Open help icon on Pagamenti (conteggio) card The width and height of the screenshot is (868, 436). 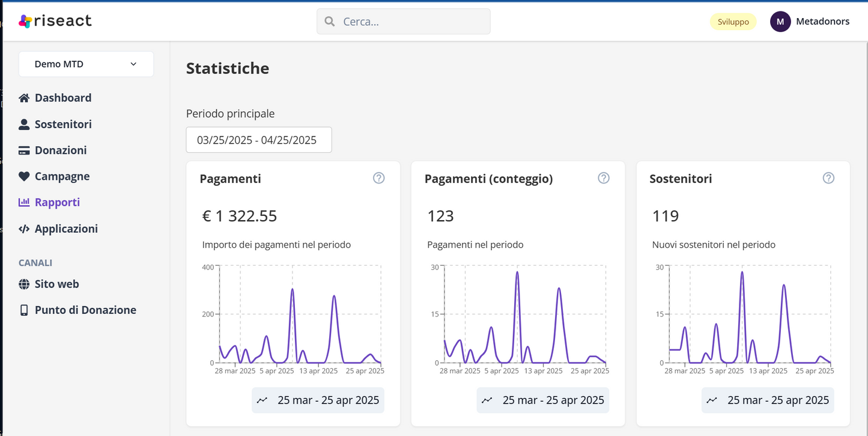coord(604,178)
